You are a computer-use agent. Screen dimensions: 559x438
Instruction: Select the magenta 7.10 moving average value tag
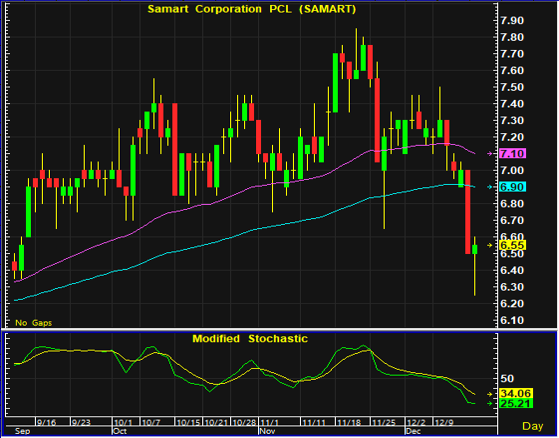point(513,154)
